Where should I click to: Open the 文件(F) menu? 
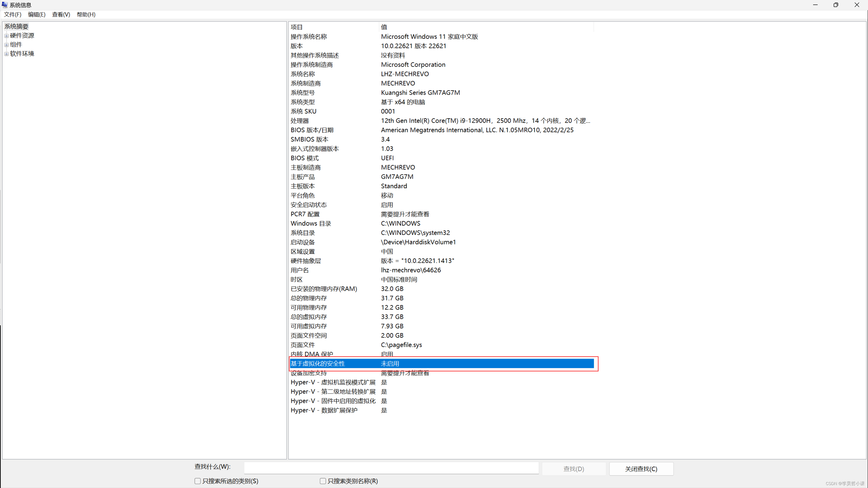12,14
